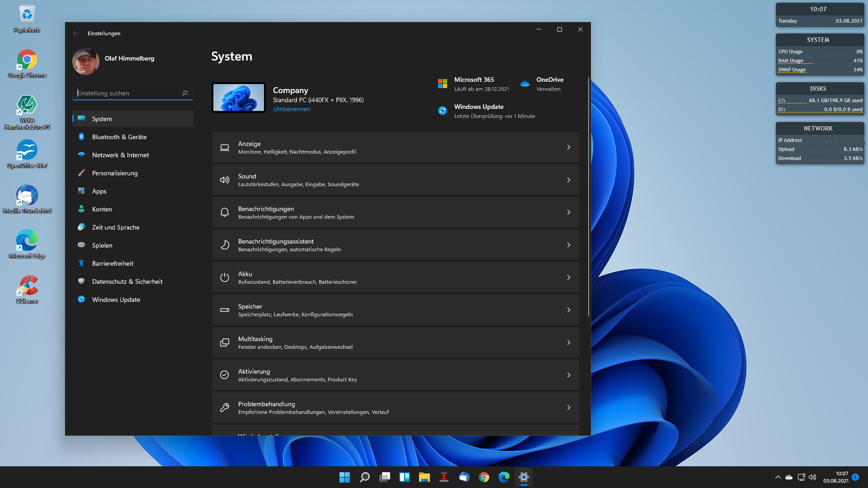Expand the Benachrichtigungen row chevron
The width and height of the screenshot is (868, 488).
coord(568,212)
